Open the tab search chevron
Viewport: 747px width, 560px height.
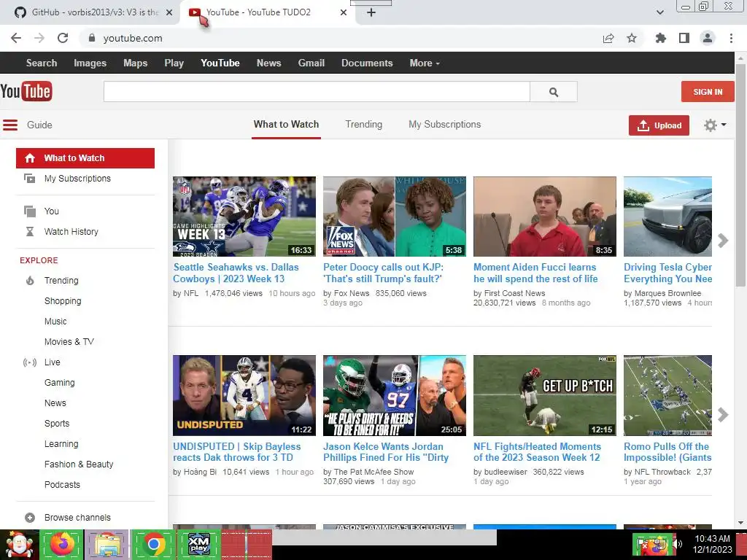[x=659, y=12]
